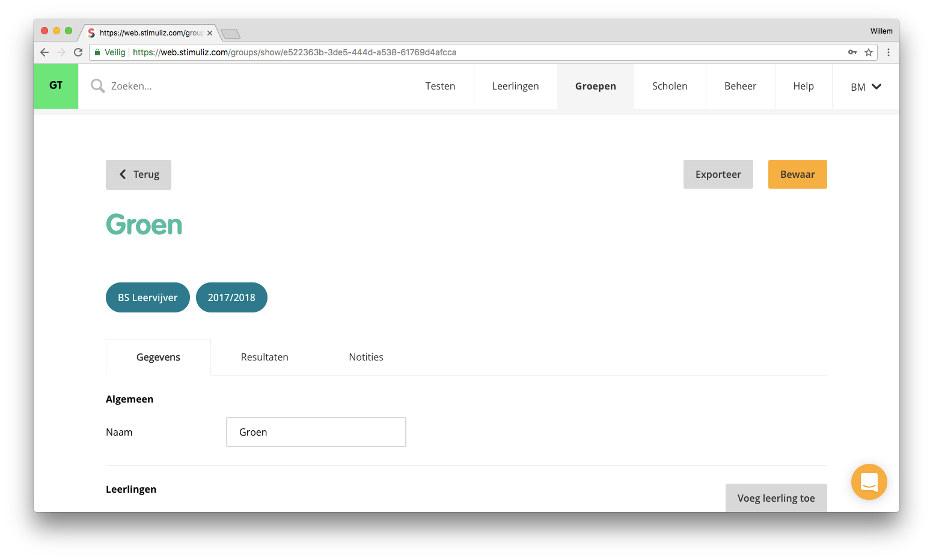
Task: Reload the page with the refresh icon
Action: [x=78, y=52]
